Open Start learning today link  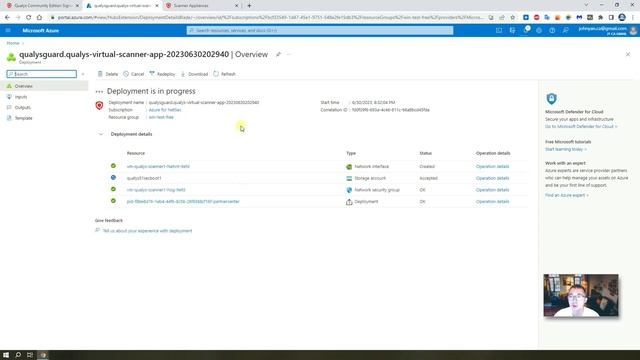[x=566, y=149]
